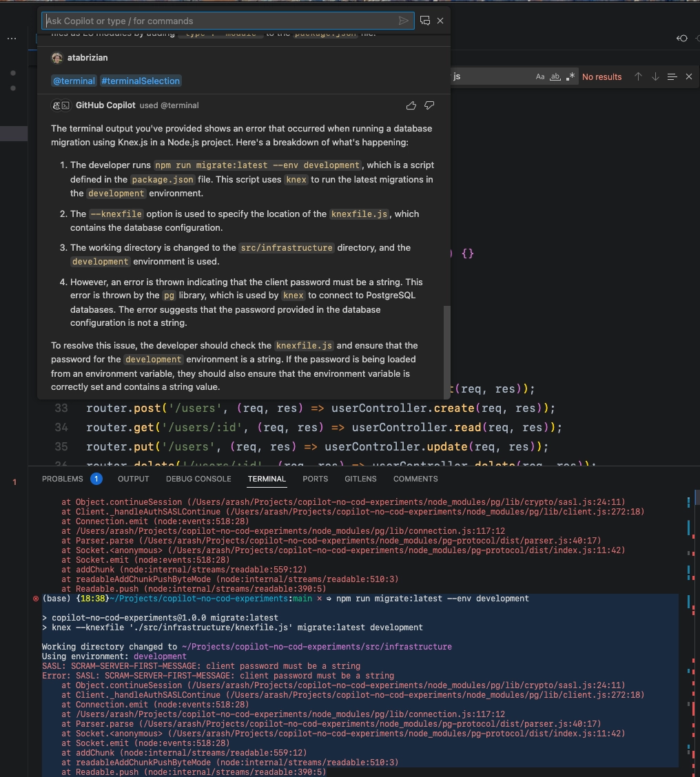Give thumbs down to Copilot response
The width and height of the screenshot is (700, 777).
[x=429, y=105]
